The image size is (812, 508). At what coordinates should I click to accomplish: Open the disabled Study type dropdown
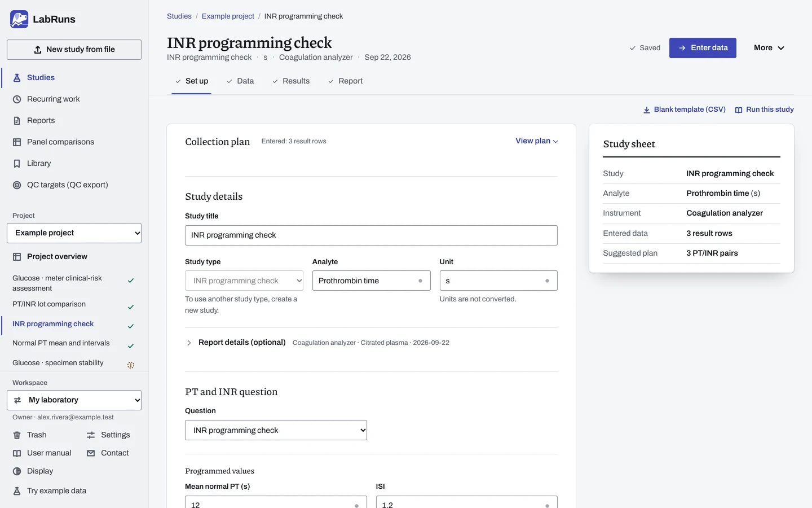(x=244, y=281)
